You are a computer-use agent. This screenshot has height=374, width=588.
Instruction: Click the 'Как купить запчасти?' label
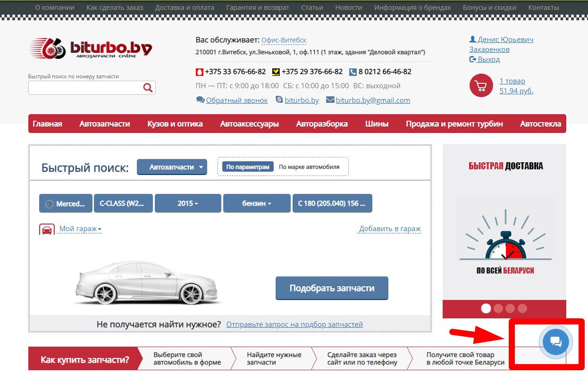coord(85,360)
